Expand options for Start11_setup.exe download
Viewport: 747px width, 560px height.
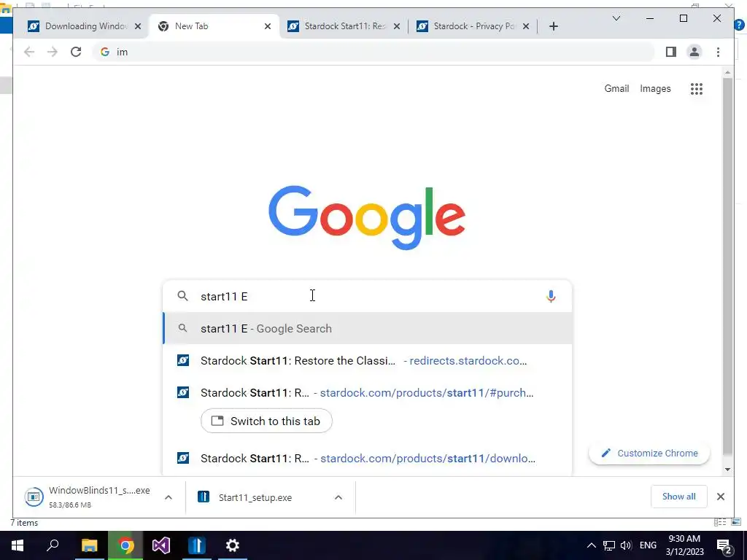(x=338, y=497)
